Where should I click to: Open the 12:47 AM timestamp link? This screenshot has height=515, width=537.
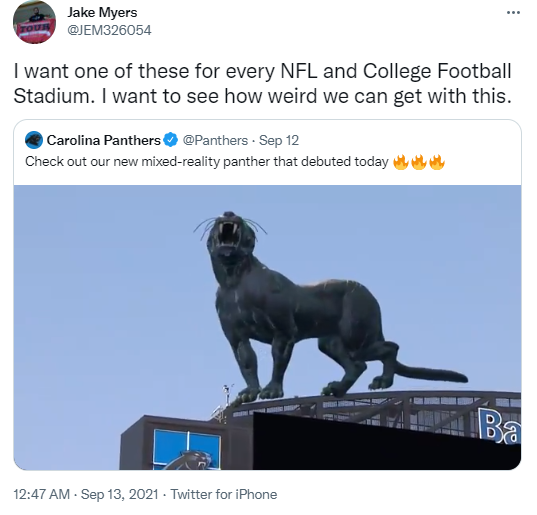41,494
